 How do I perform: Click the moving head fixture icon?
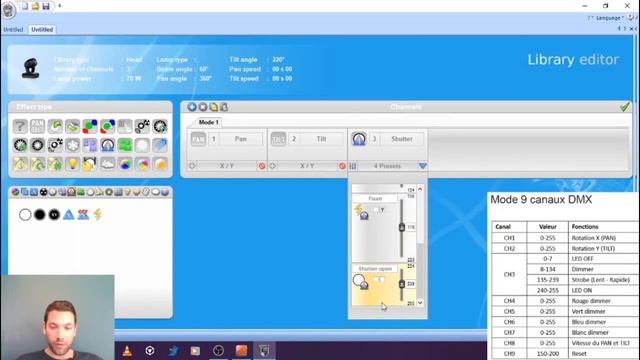[31, 69]
